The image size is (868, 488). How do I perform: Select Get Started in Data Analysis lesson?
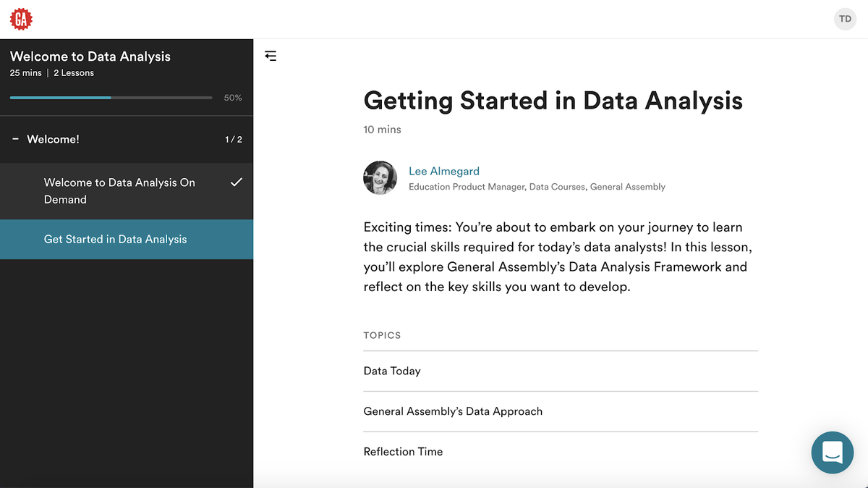coord(127,239)
